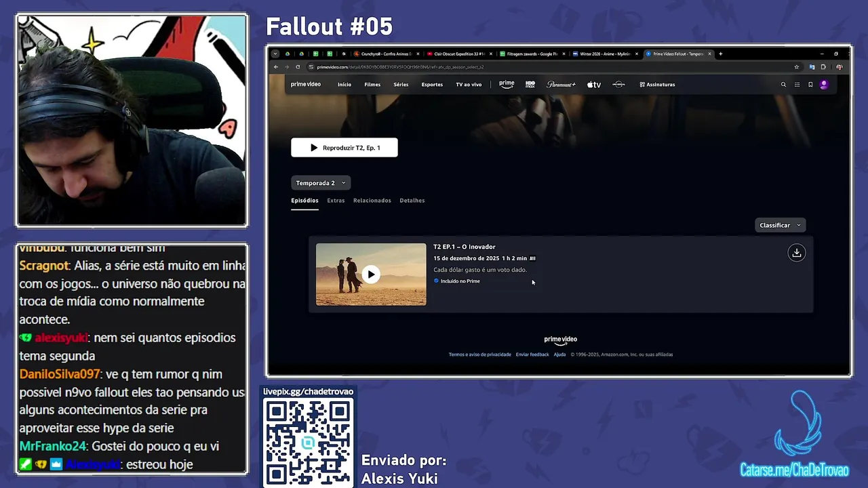868x488 pixels.
Task: Open the tab search chevron dropdown
Action: (x=275, y=54)
